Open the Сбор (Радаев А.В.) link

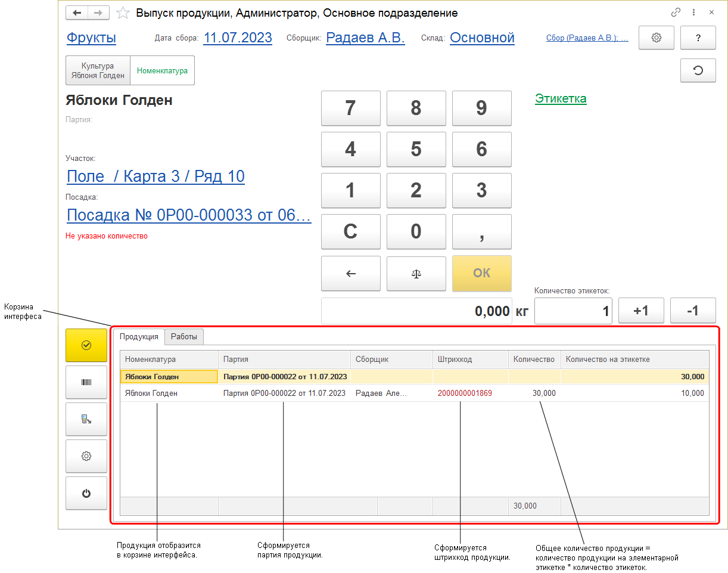pos(587,38)
